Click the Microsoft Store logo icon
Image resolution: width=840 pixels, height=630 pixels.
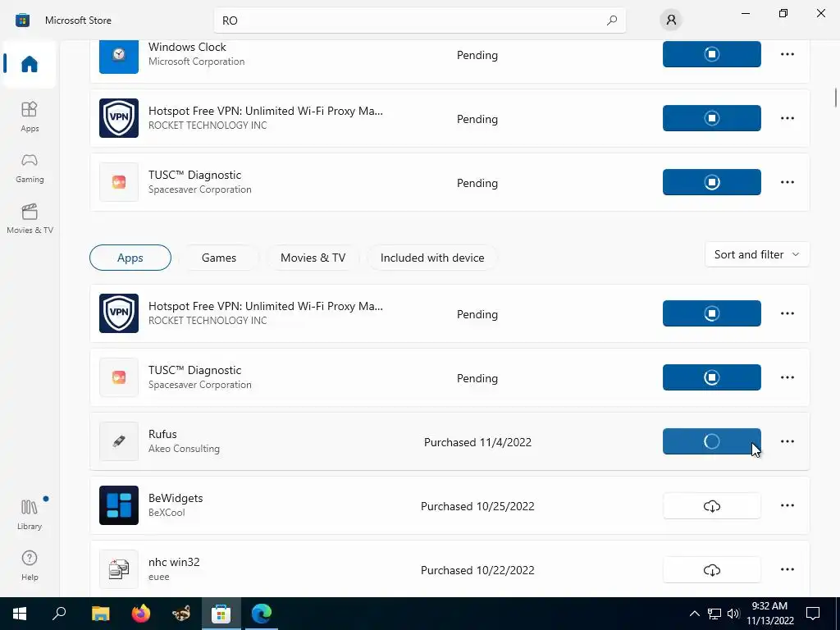(22, 21)
